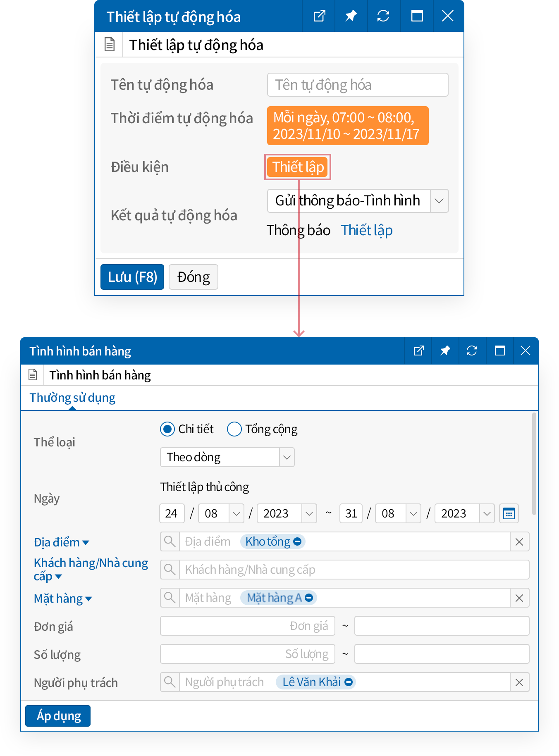This screenshot has width=559, height=756.
Task: Clear the Người phụ trách field with X
Action: [x=519, y=682]
